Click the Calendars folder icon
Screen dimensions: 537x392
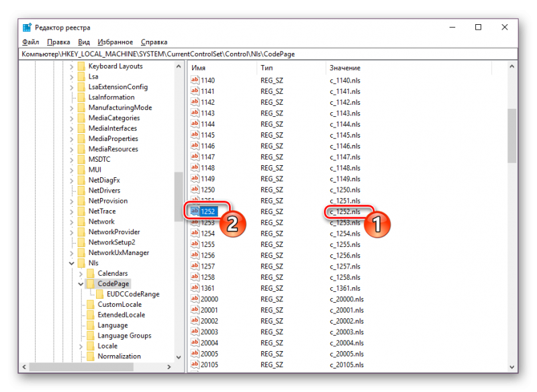[x=91, y=273]
